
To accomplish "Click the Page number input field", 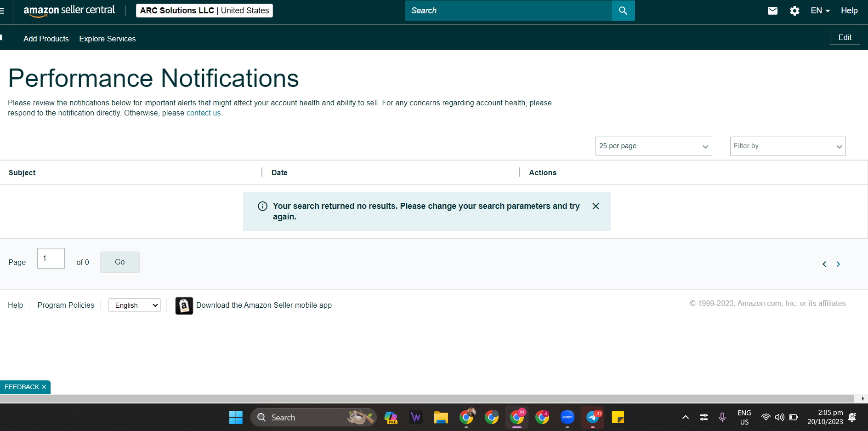I will [x=51, y=259].
